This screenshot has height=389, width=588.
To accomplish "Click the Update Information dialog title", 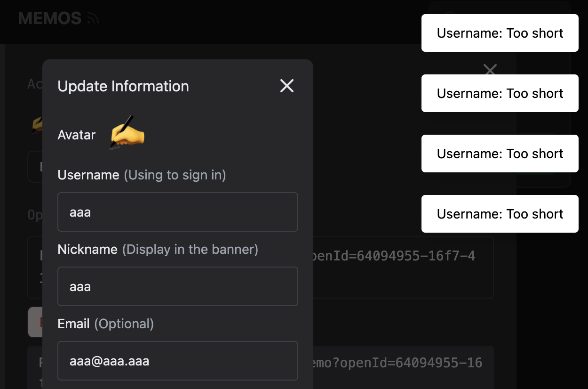I will coord(123,86).
